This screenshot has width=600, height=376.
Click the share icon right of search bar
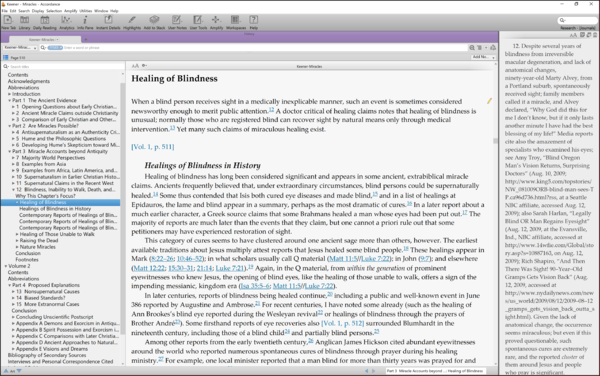(x=493, y=48)
